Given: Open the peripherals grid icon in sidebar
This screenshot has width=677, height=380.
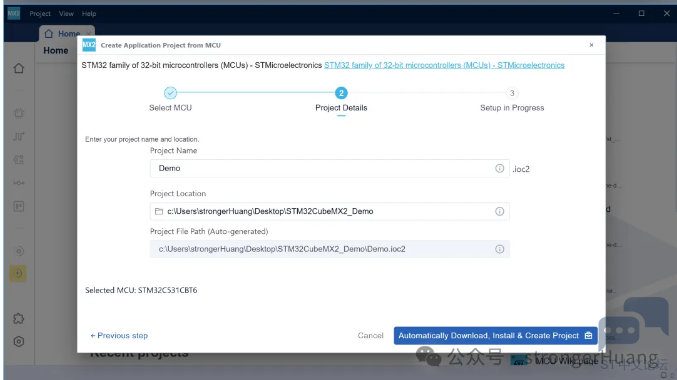Looking at the screenshot, I should pyautogui.click(x=19, y=160).
